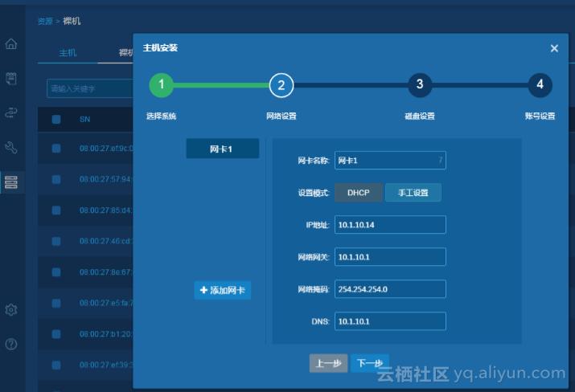Choose 手工设置 setting mode
This screenshot has height=392, width=575.
413,193
